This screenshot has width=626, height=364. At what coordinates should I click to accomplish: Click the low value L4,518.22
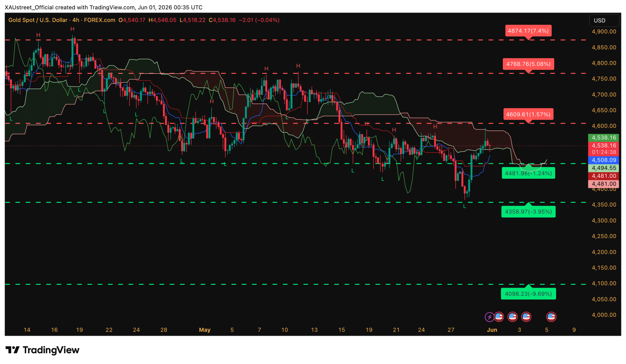pyautogui.click(x=192, y=20)
